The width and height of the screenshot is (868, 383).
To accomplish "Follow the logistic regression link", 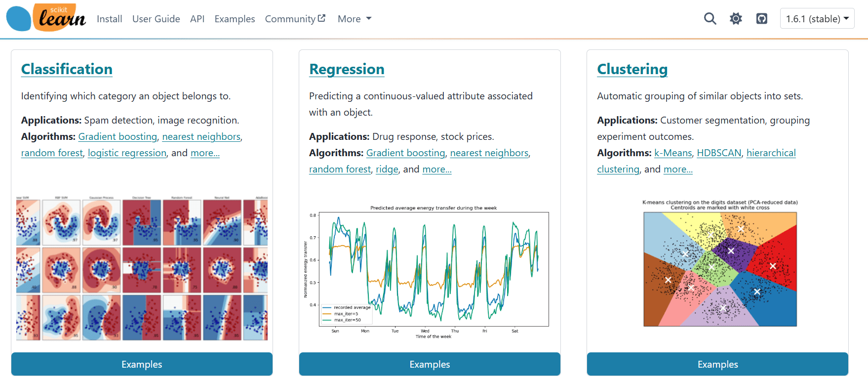I will (x=127, y=153).
